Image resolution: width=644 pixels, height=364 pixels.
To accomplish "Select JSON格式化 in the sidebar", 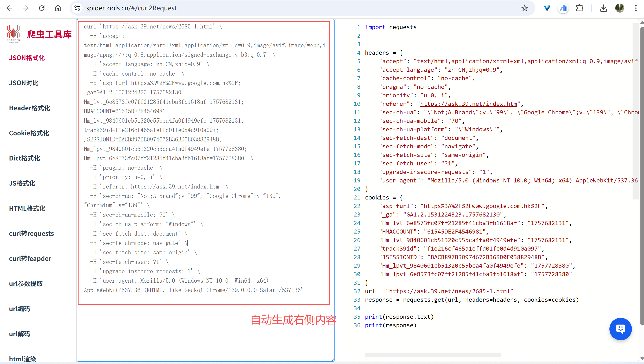I will tap(27, 58).
